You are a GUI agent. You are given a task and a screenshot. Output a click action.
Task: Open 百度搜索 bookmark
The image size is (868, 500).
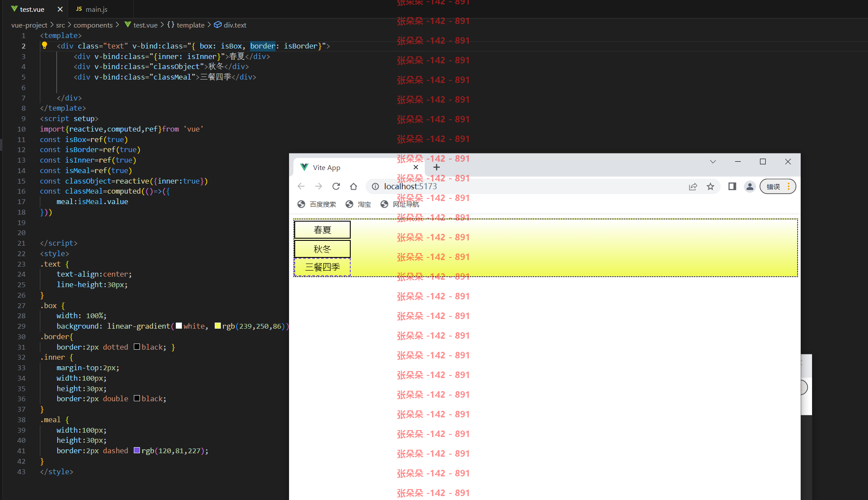click(317, 204)
